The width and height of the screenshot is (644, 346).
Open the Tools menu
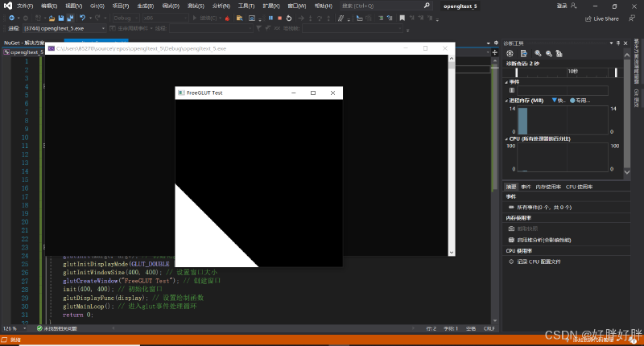click(x=246, y=6)
